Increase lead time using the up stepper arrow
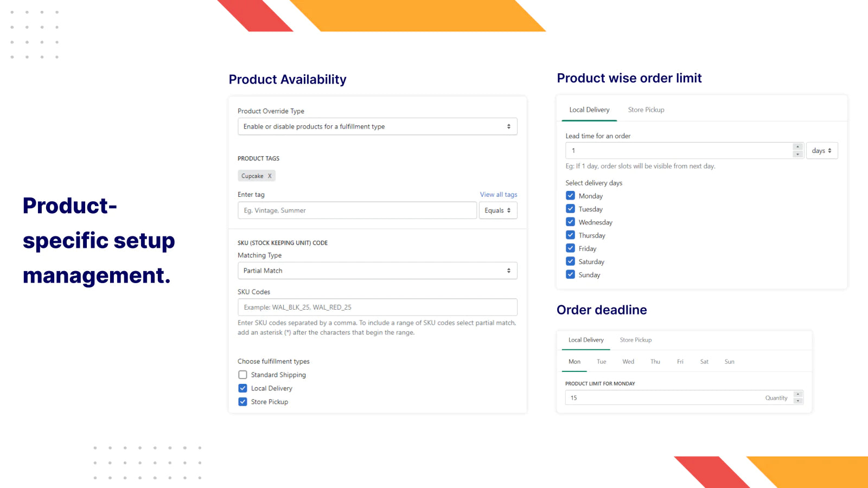 (797, 147)
